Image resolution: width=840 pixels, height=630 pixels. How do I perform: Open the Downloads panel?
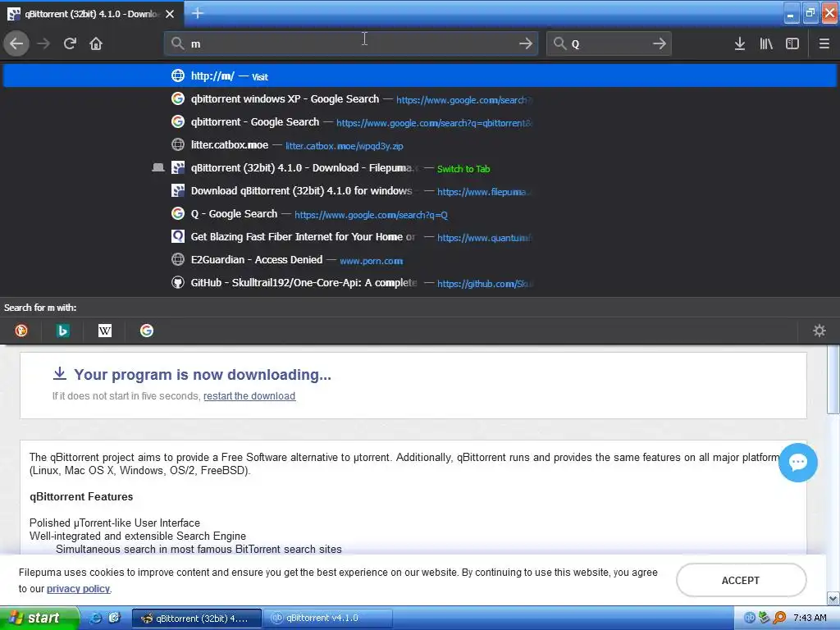click(x=740, y=43)
